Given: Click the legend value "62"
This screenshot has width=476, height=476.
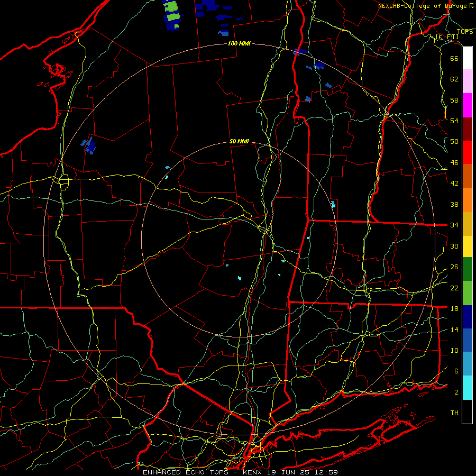Looking at the screenshot, I should coord(454,79).
